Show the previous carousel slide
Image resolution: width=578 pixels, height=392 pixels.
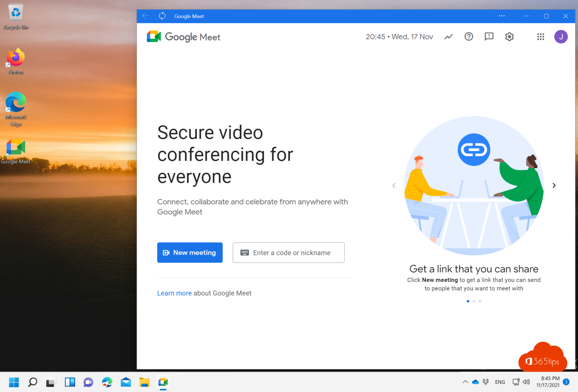[x=394, y=185]
